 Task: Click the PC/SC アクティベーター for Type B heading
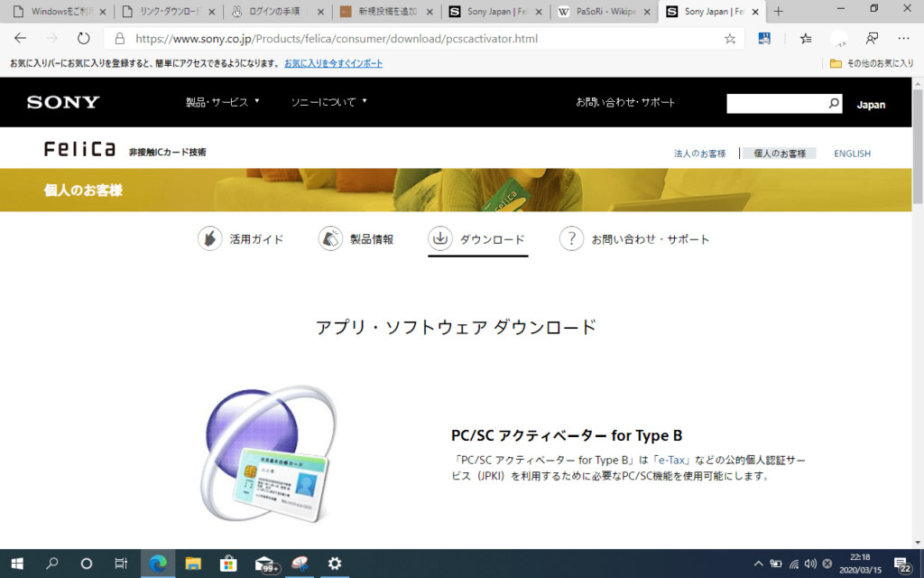coord(567,435)
